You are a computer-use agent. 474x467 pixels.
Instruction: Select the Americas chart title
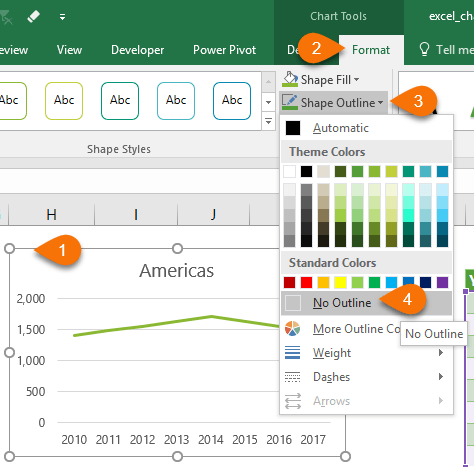(177, 270)
